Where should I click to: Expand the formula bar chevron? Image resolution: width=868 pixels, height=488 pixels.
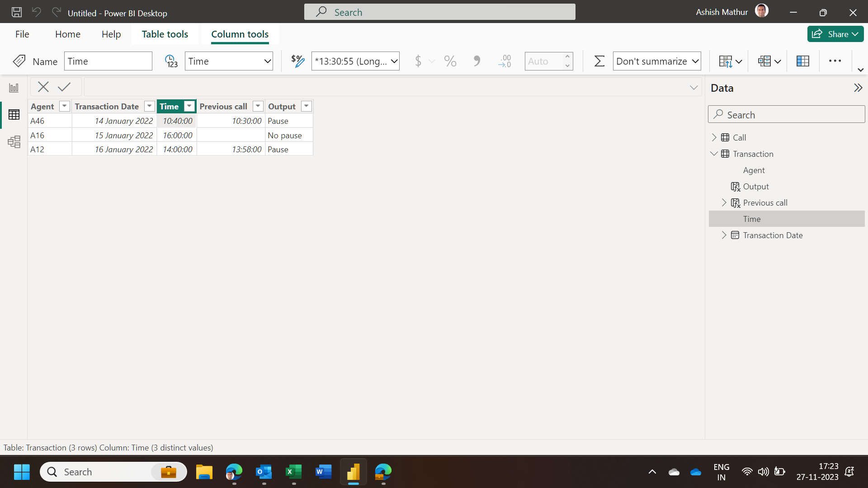694,87
